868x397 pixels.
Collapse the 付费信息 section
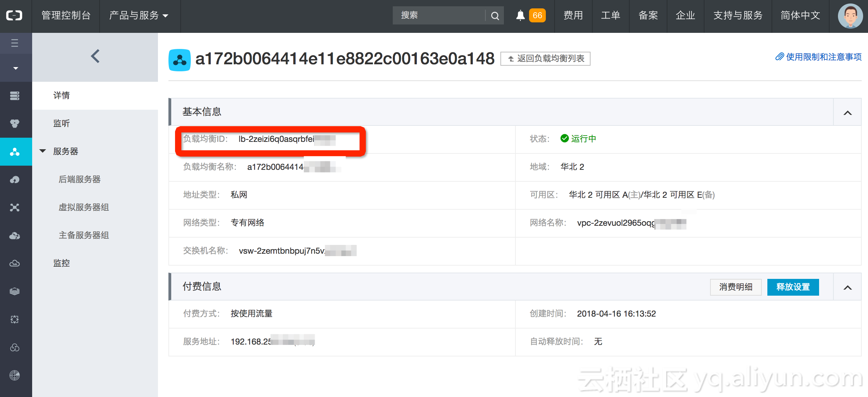tap(847, 287)
